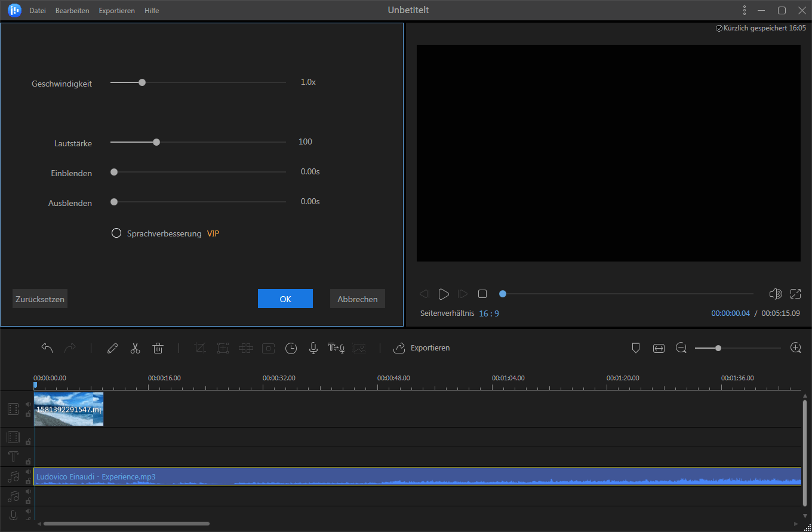Screen dimensions: 812x532
Task: Confirm settings with the OK button
Action: (285, 299)
